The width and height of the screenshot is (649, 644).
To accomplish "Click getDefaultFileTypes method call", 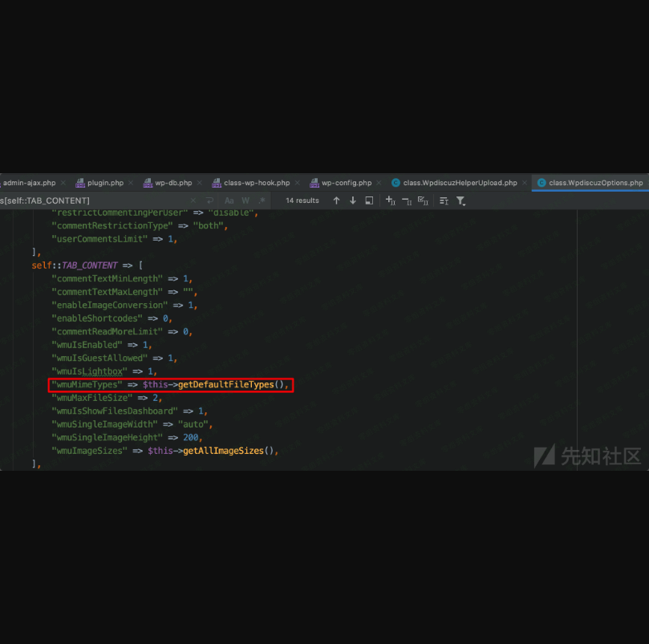I will point(225,385).
